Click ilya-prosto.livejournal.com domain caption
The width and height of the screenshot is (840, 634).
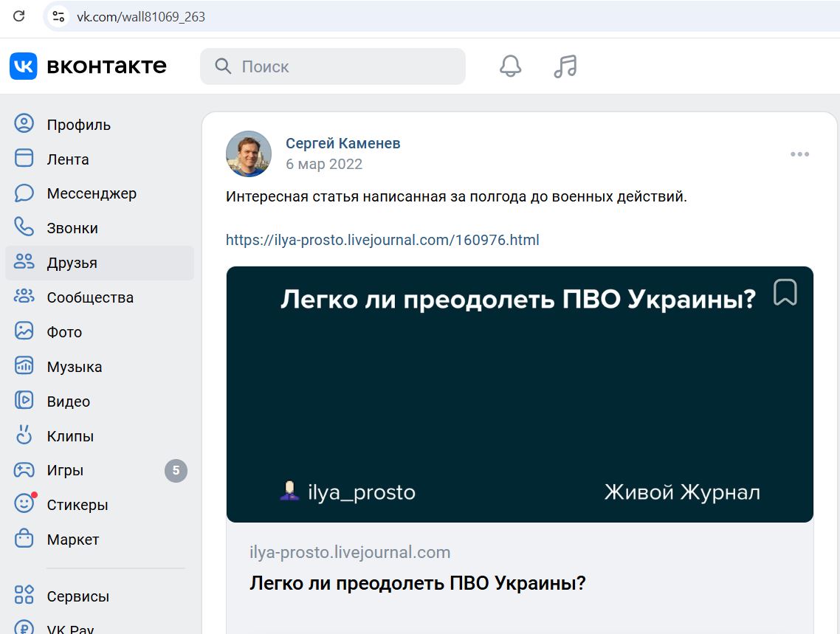350,552
